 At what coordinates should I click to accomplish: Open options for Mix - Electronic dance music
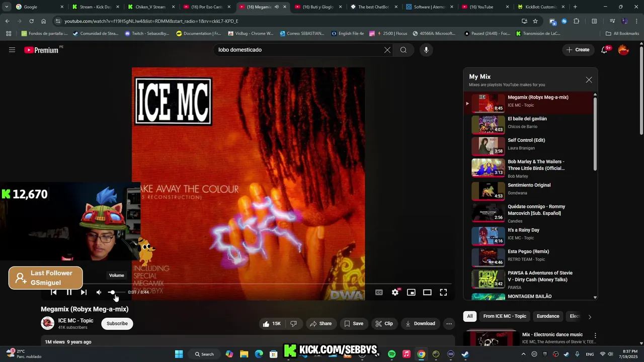(595, 335)
